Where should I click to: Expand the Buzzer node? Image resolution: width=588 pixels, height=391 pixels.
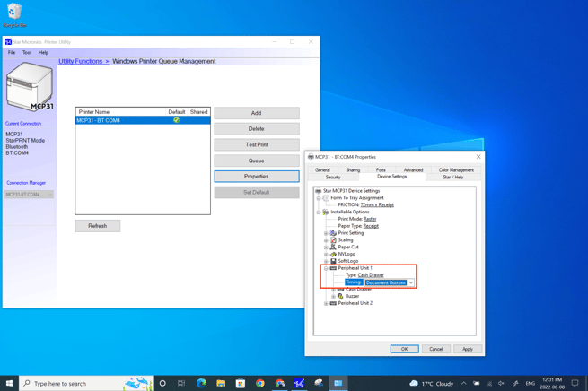333,296
